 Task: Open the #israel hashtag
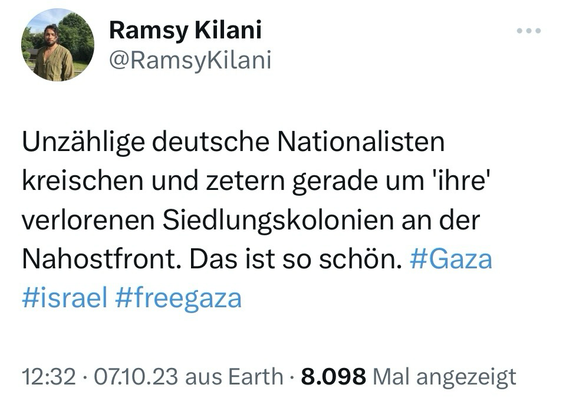pos(65,298)
